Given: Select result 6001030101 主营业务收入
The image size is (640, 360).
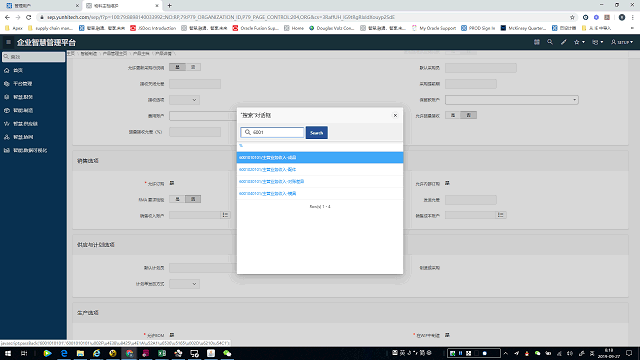Looking at the screenshot, I should coord(320,182).
